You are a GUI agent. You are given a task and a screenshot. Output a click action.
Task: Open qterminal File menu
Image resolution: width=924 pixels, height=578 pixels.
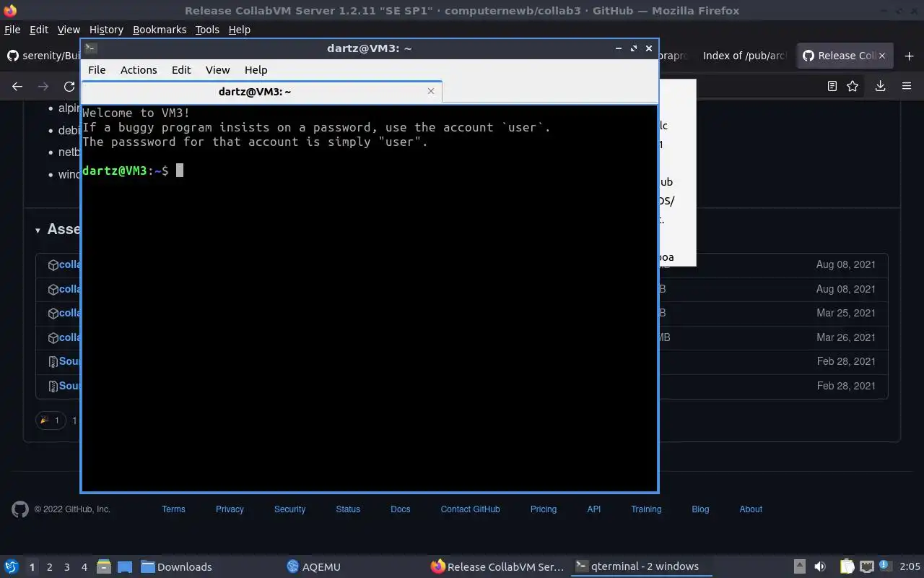[97, 70]
